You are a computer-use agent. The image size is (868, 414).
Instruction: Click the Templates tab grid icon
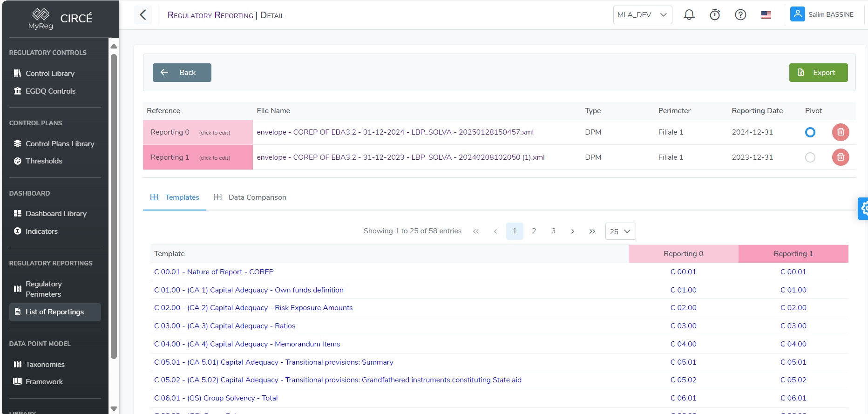point(154,197)
